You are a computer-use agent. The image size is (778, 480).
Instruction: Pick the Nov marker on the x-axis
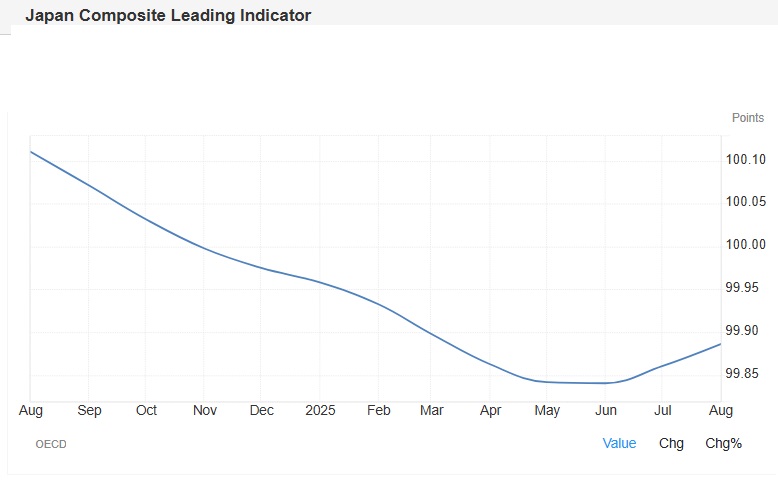[205, 410]
